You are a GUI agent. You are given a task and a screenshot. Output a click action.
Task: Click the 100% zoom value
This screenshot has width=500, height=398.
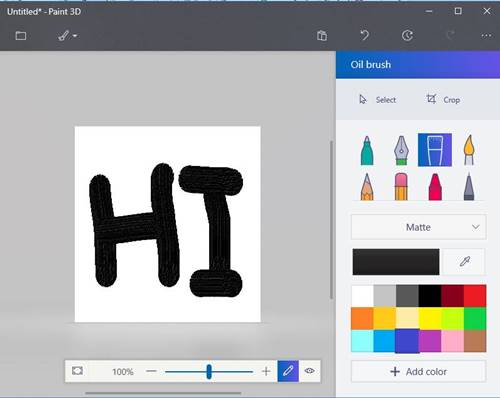click(x=123, y=371)
